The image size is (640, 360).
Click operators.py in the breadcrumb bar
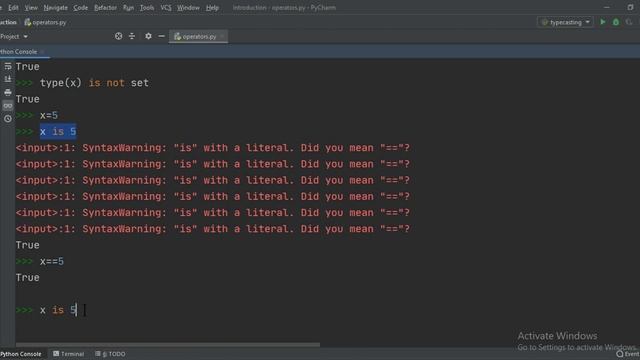[x=45, y=22]
